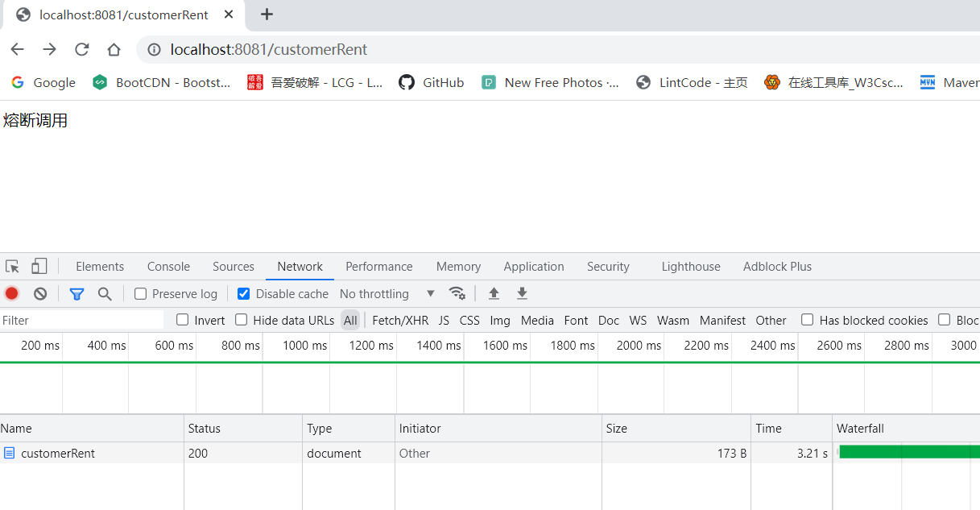
Task: Open the GitHub bookmark
Action: 432,82
